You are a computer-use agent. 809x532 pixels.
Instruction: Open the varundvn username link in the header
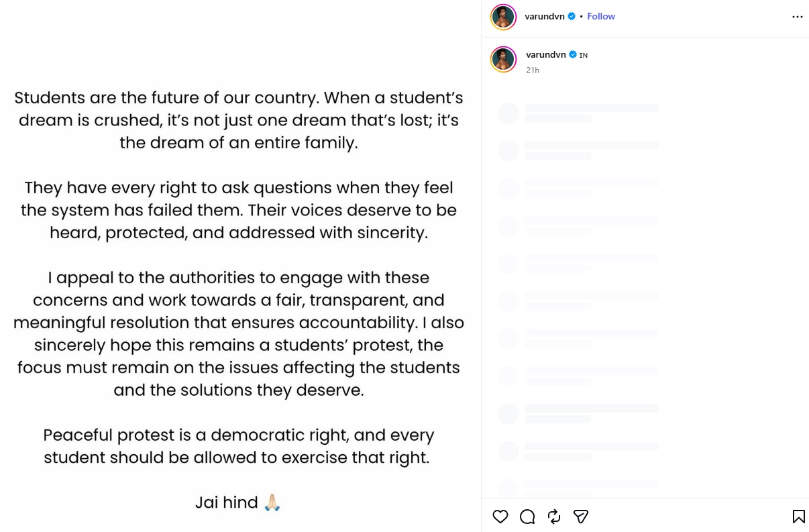[x=545, y=16]
